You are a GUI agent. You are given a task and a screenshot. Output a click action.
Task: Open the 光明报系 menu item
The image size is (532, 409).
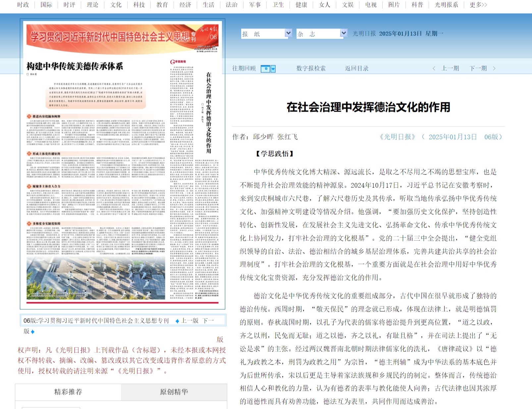click(x=446, y=5)
